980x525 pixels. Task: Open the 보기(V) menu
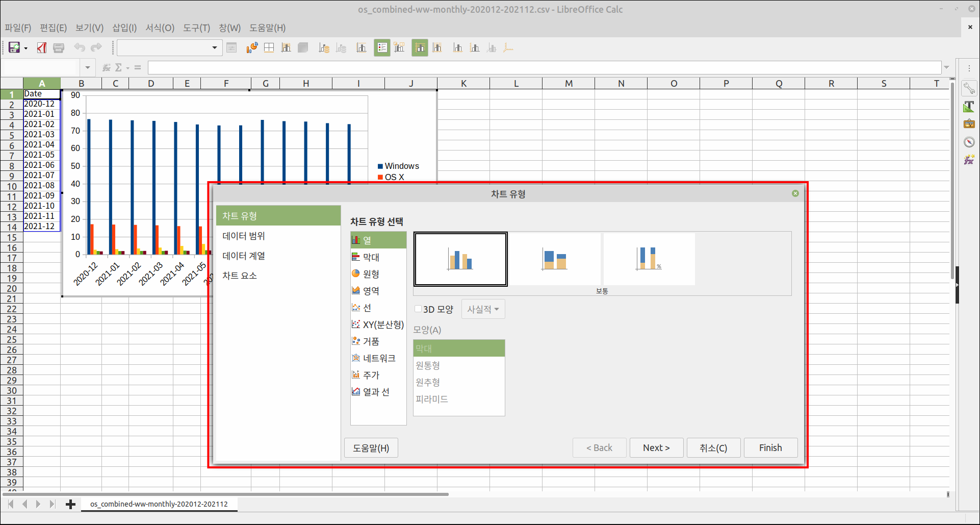tap(89, 28)
